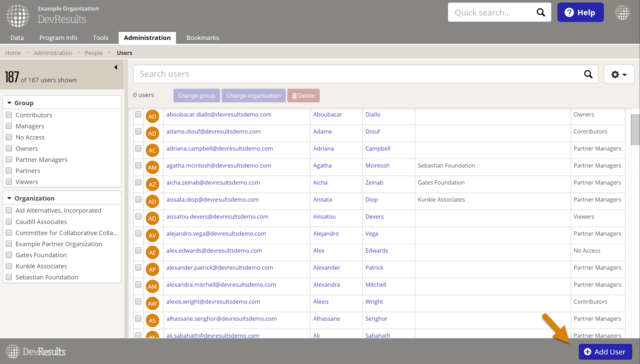Click the footer DevResults logo
Screen dimensions: 640x364
pyautogui.click(x=36, y=351)
